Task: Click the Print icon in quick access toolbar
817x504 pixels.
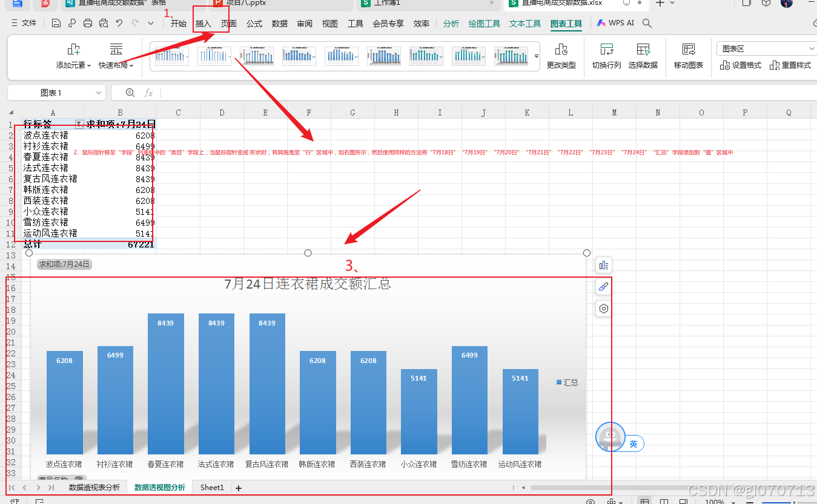Action: click(88, 24)
